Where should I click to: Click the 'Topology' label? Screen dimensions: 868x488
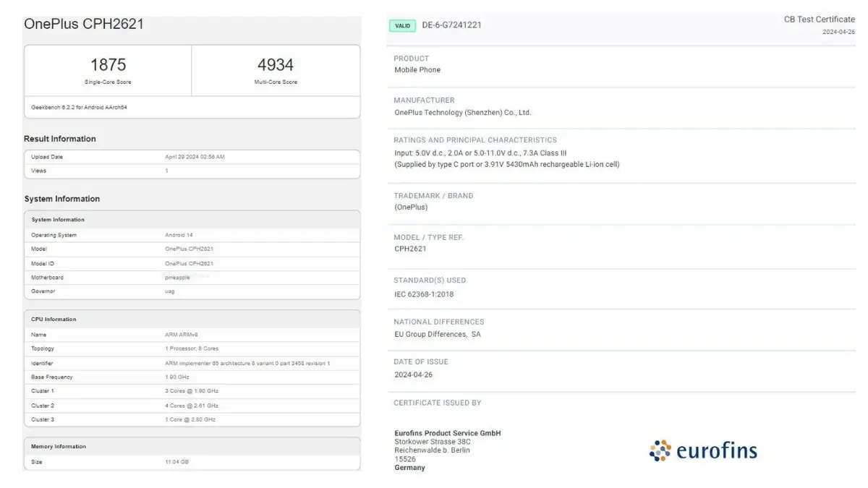pyautogui.click(x=43, y=348)
